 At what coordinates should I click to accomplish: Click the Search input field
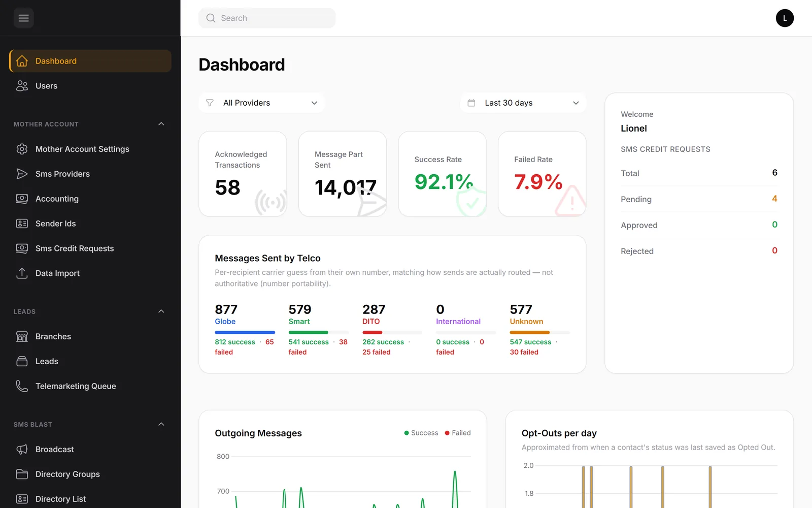[267, 18]
